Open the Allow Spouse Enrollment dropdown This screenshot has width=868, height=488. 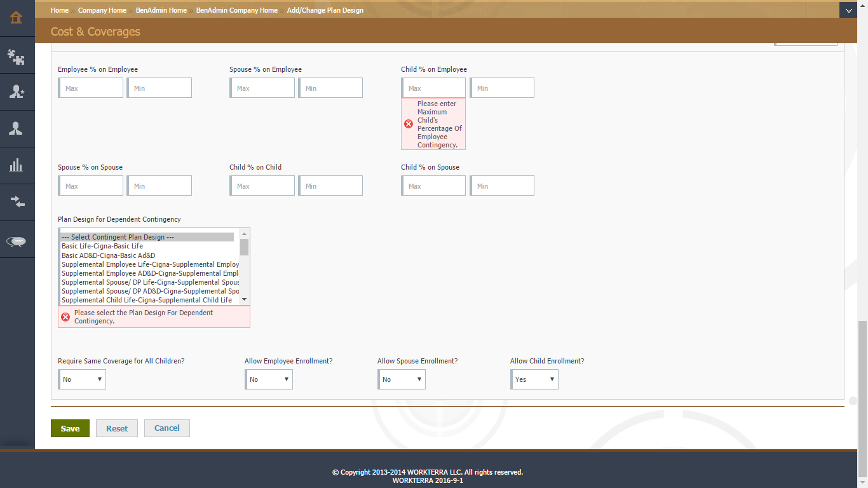click(402, 379)
